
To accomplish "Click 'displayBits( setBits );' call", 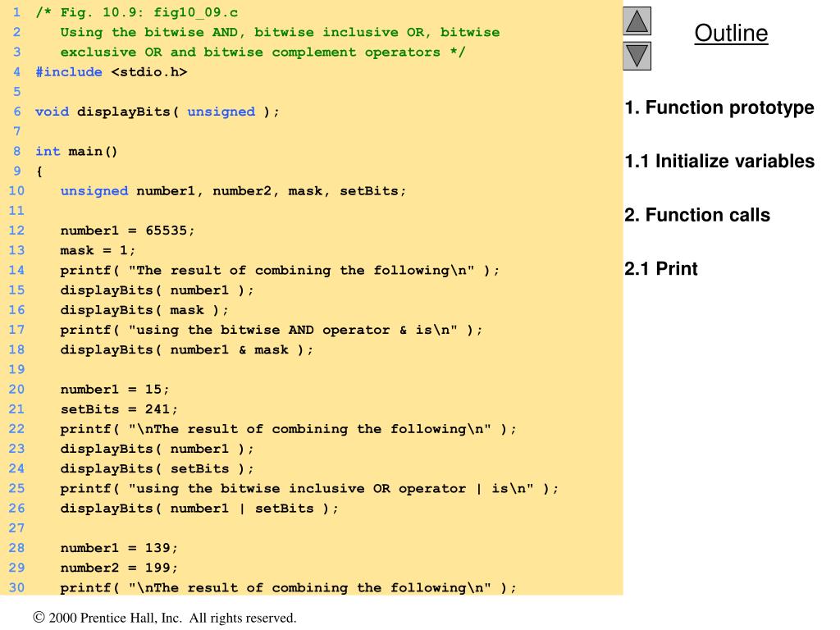I will pyautogui.click(x=157, y=468).
